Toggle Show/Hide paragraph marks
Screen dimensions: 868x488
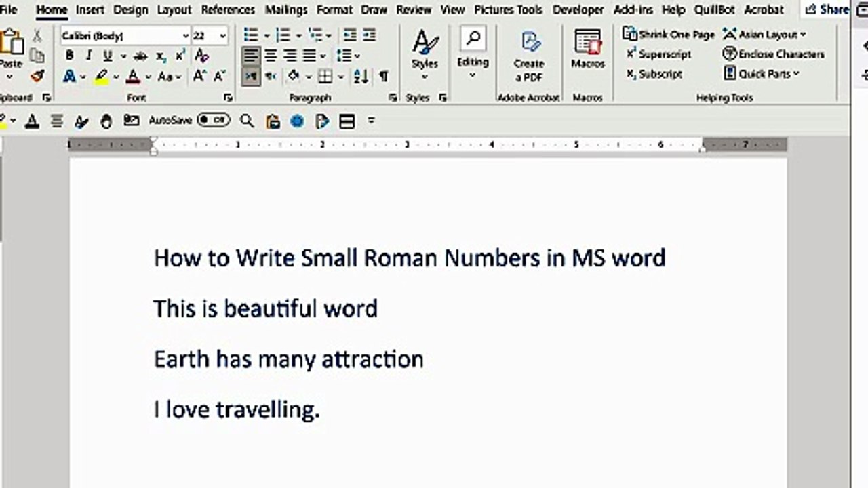[384, 77]
